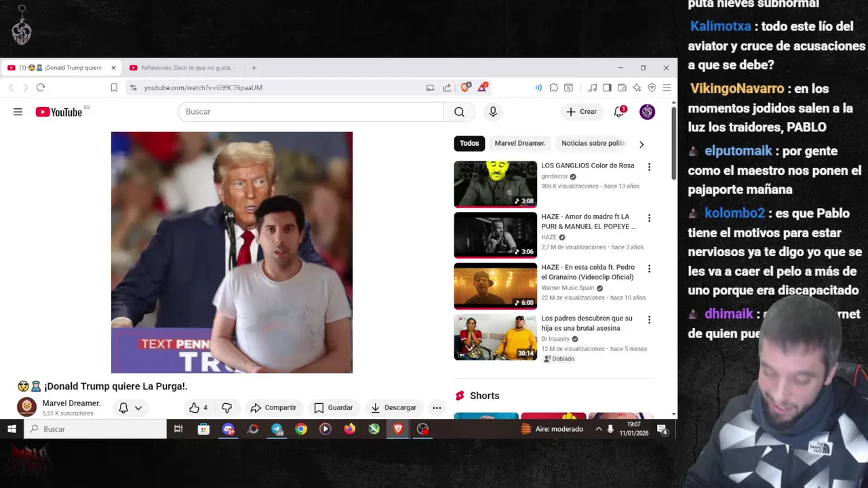Screen dimensions: 868x488
Task: Open options for Los padres descubren video
Action: tap(649, 320)
